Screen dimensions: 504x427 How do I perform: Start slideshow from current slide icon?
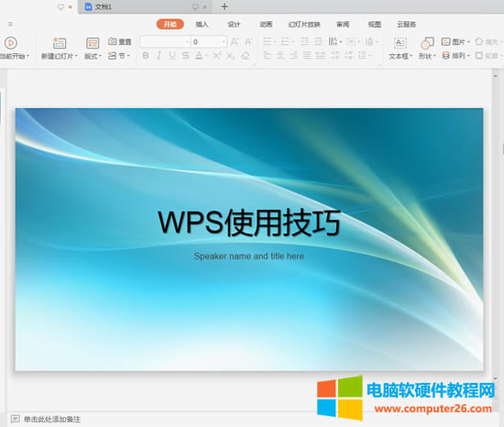pos(11,43)
